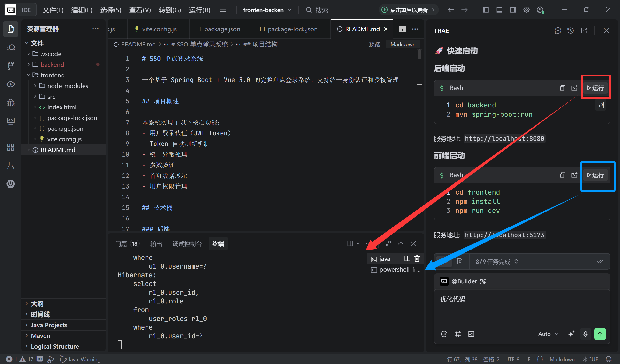Switch to the 问题 problems tab

127,243
